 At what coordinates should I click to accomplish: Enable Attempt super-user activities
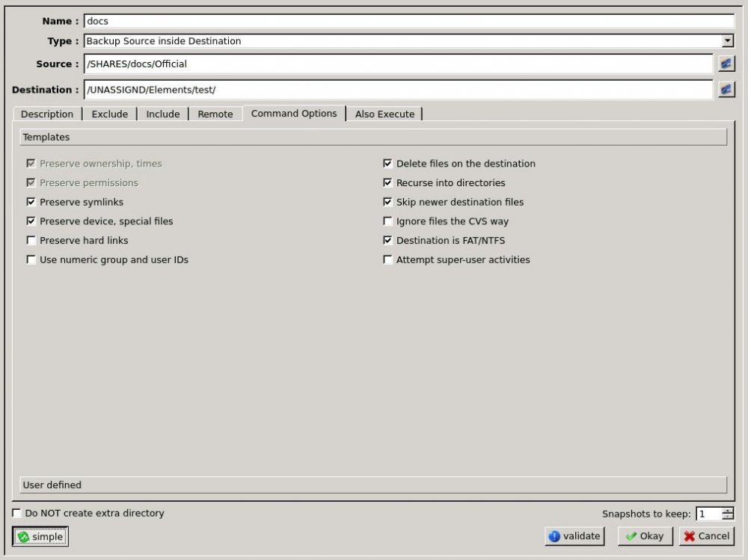[x=387, y=259]
